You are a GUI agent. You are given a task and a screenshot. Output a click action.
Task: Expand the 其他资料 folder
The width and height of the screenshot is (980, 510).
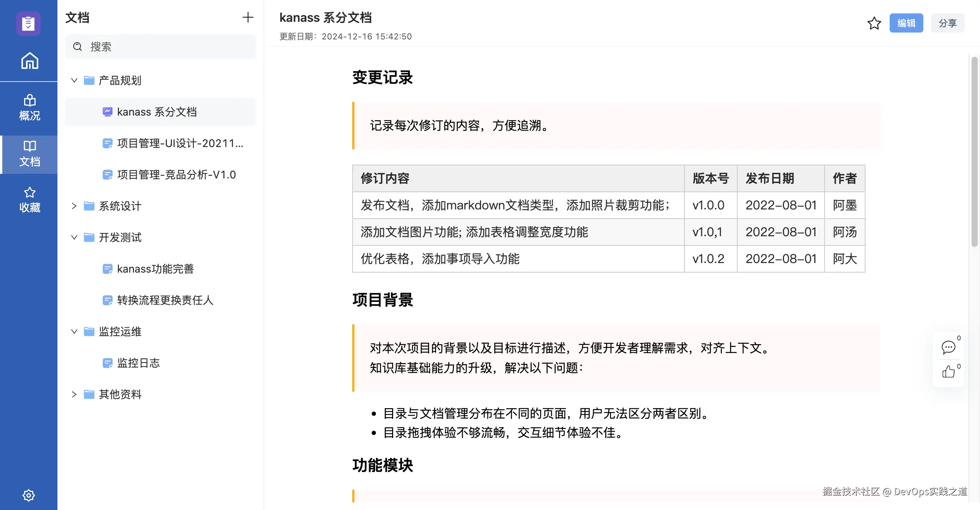(x=74, y=394)
